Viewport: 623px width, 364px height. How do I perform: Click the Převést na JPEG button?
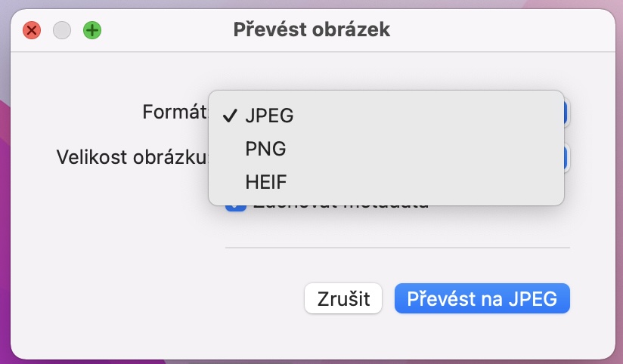coord(482,298)
